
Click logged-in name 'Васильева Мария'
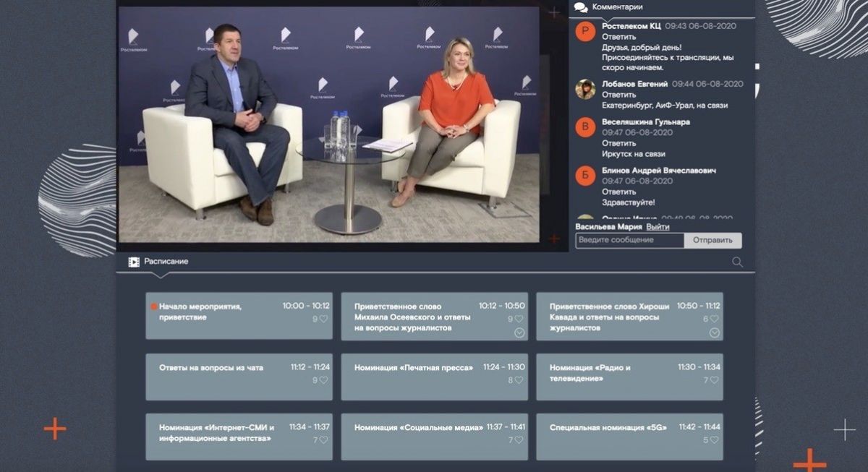click(609, 227)
